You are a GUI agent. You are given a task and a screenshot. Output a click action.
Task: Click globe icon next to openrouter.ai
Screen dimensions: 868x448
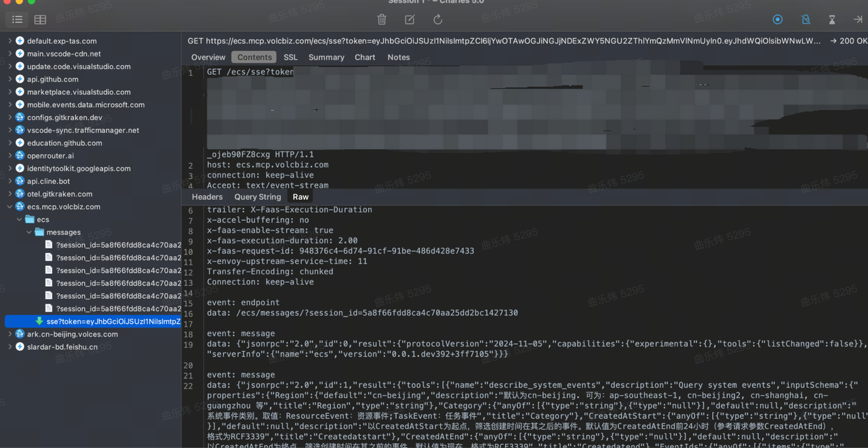click(x=20, y=156)
